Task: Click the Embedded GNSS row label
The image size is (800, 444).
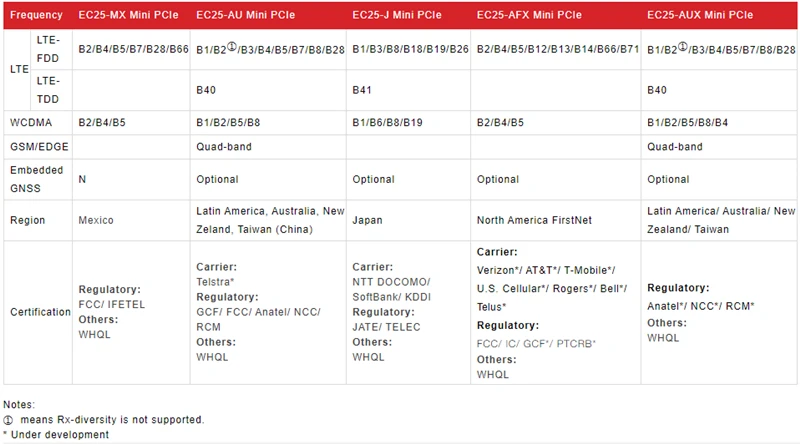Action: click(36, 179)
